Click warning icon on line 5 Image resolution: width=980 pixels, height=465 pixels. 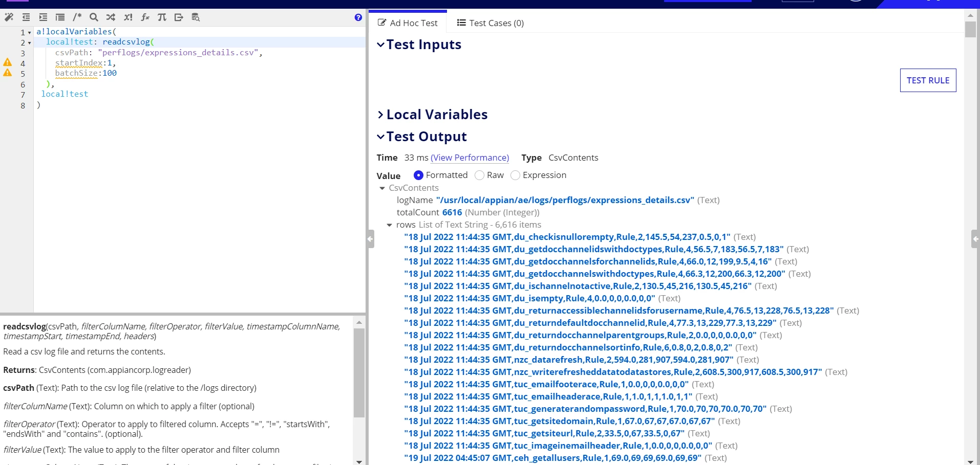[x=8, y=73]
